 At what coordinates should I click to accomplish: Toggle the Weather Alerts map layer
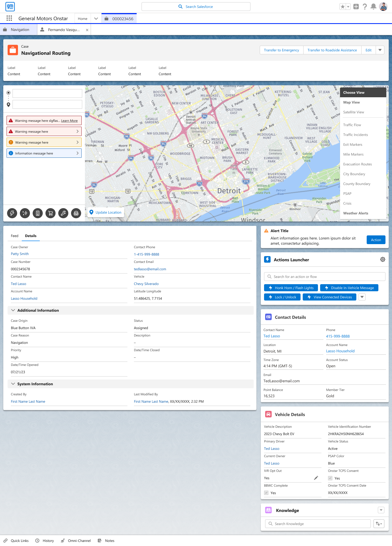(x=356, y=213)
